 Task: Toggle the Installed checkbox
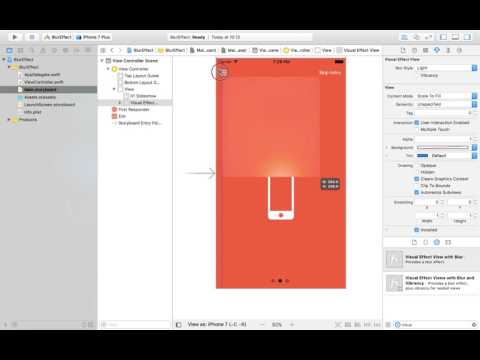[417, 230]
